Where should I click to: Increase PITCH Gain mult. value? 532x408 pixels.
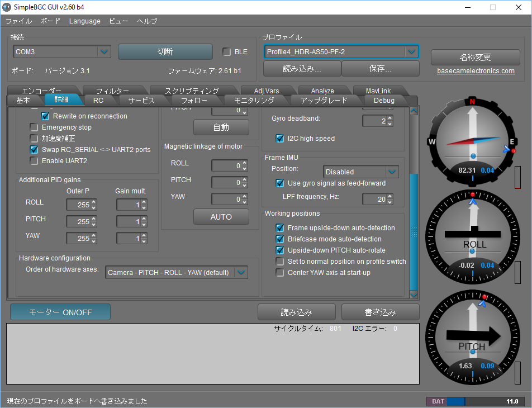pyautogui.click(x=144, y=219)
